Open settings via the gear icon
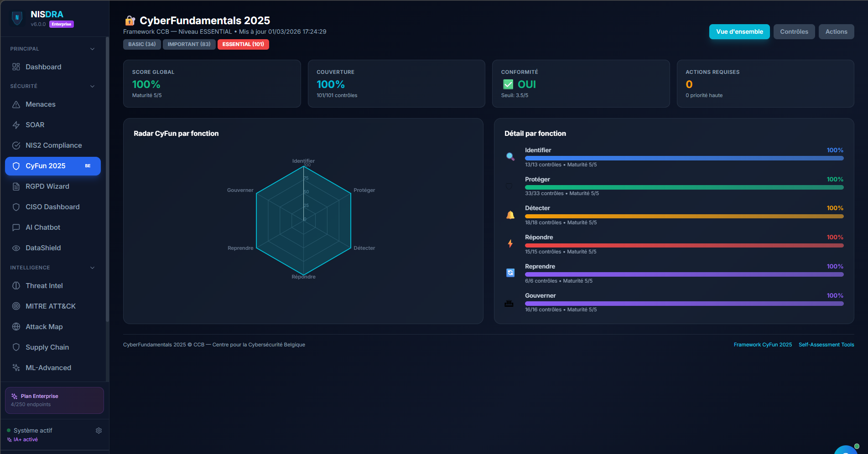This screenshot has width=868, height=454. click(x=99, y=431)
